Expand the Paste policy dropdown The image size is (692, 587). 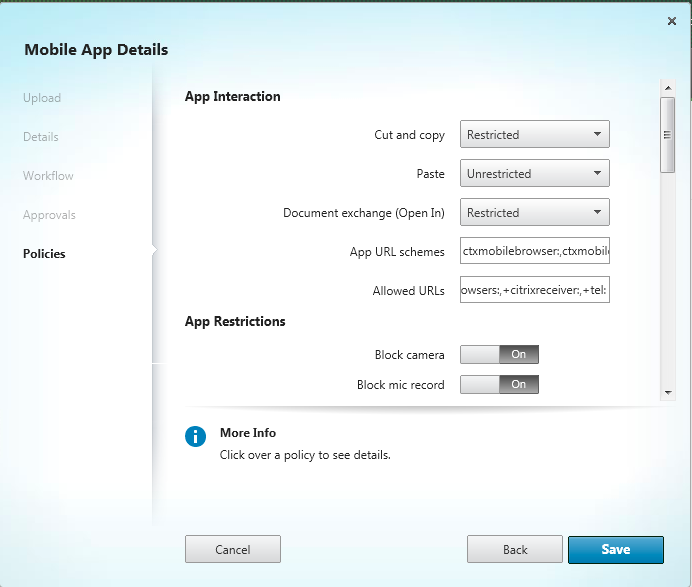pyautogui.click(x=535, y=173)
